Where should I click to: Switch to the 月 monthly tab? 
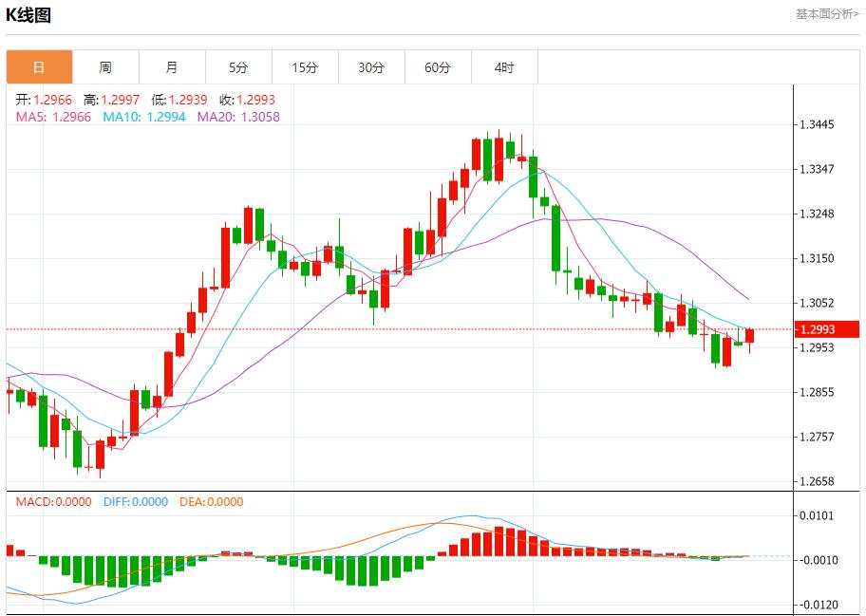click(172, 67)
